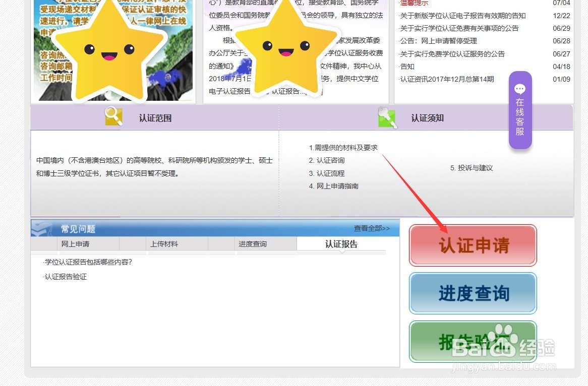Click the green 报告验证 button
Screen dimensions: 588x386
[472, 342]
